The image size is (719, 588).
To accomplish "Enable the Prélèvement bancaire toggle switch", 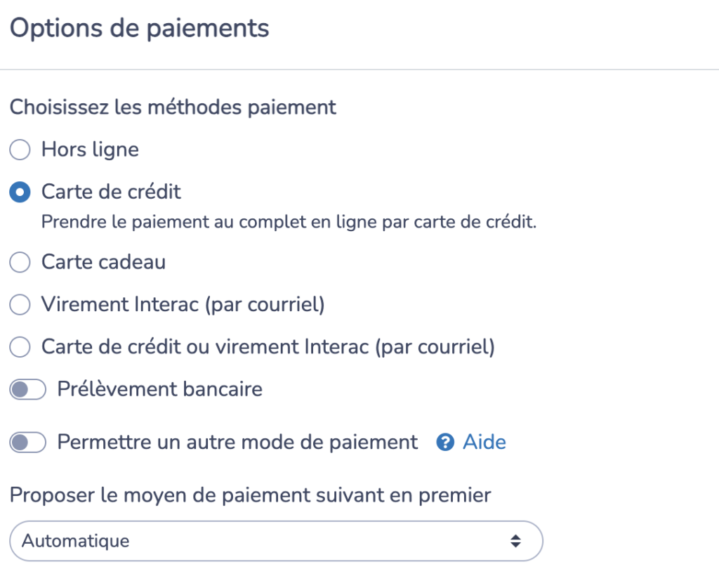I will [27, 390].
